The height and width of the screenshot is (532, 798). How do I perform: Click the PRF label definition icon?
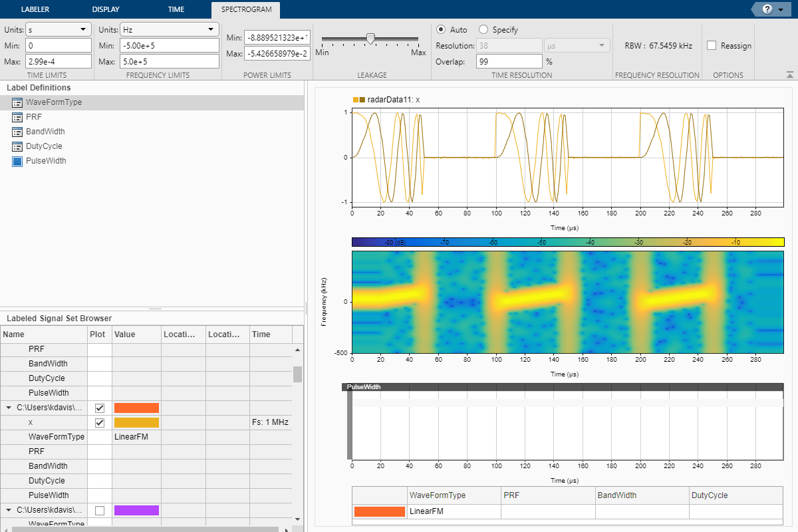[x=17, y=117]
